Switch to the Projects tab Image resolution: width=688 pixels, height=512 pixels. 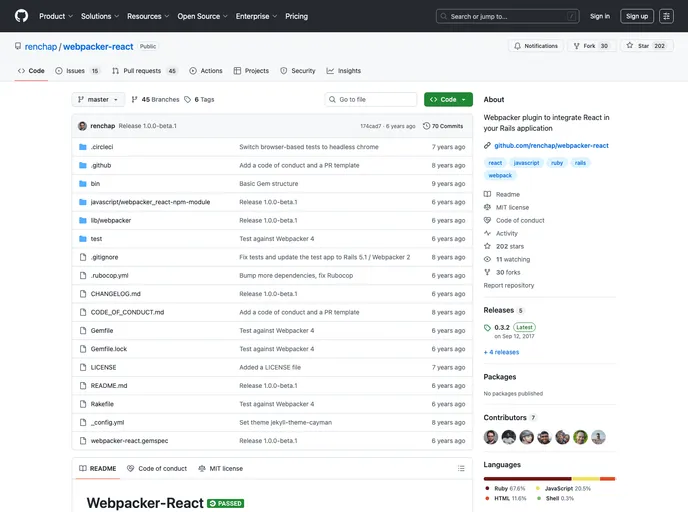pos(251,71)
